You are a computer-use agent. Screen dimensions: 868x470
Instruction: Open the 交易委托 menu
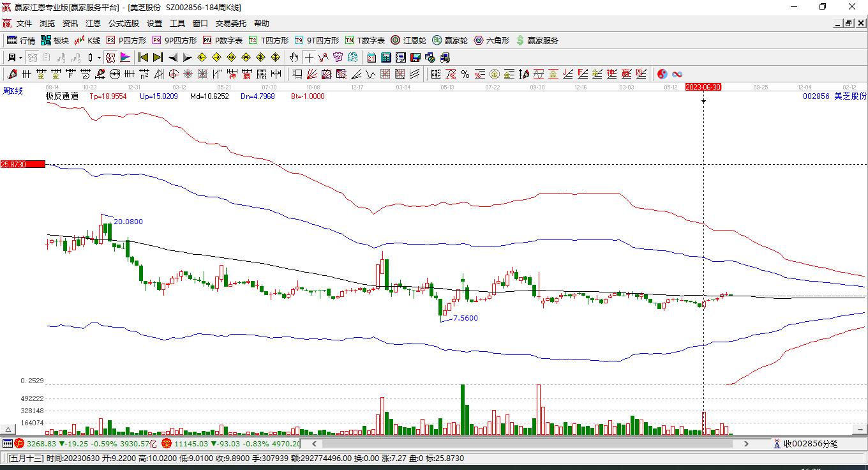(230, 24)
